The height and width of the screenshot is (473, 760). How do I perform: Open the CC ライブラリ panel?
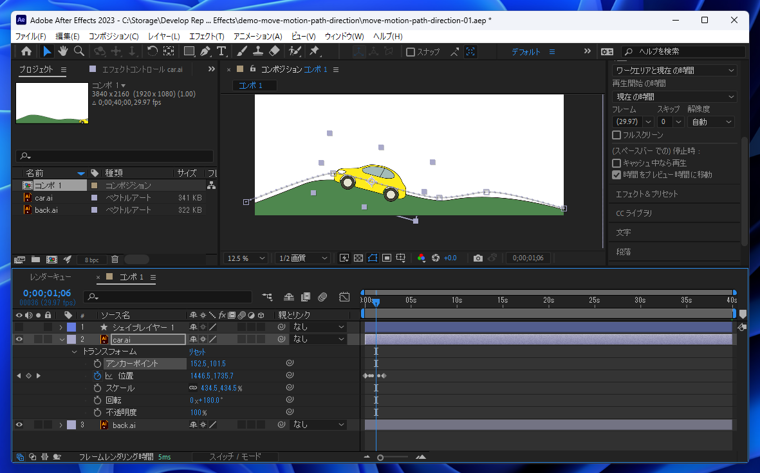click(633, 213)
